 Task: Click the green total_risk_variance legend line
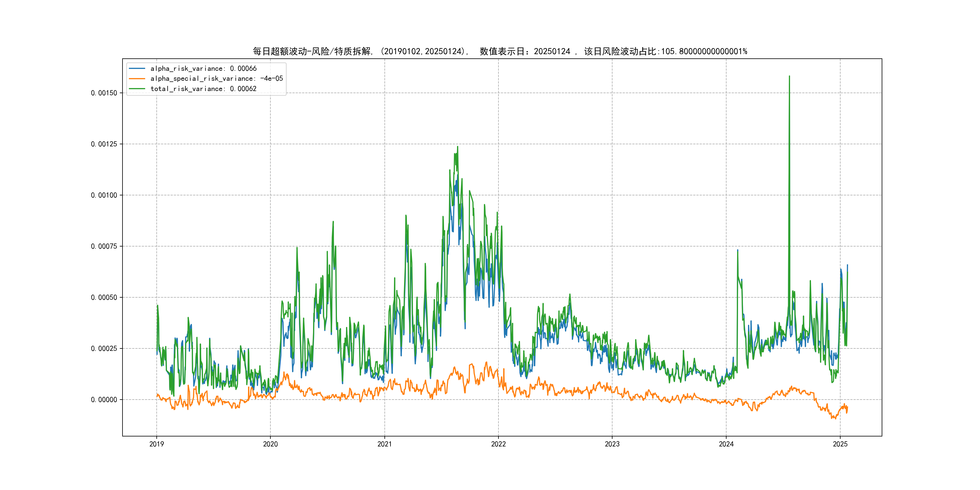[137, 89]
